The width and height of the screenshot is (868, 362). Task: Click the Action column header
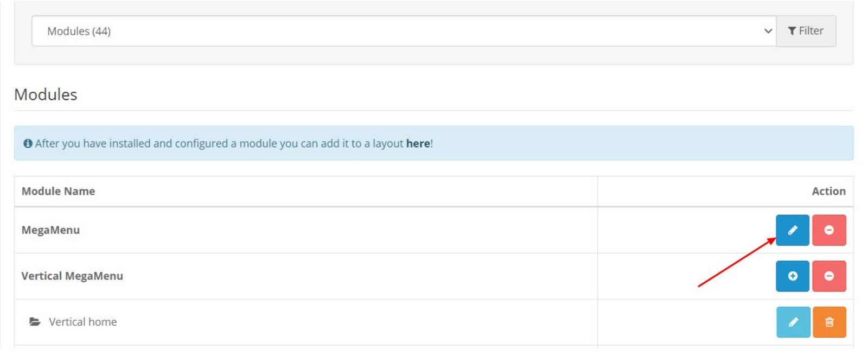click(x=828, y=191)
